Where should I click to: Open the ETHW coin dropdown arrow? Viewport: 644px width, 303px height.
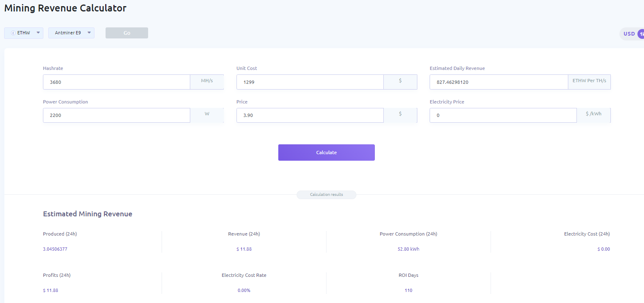[38, 33]
